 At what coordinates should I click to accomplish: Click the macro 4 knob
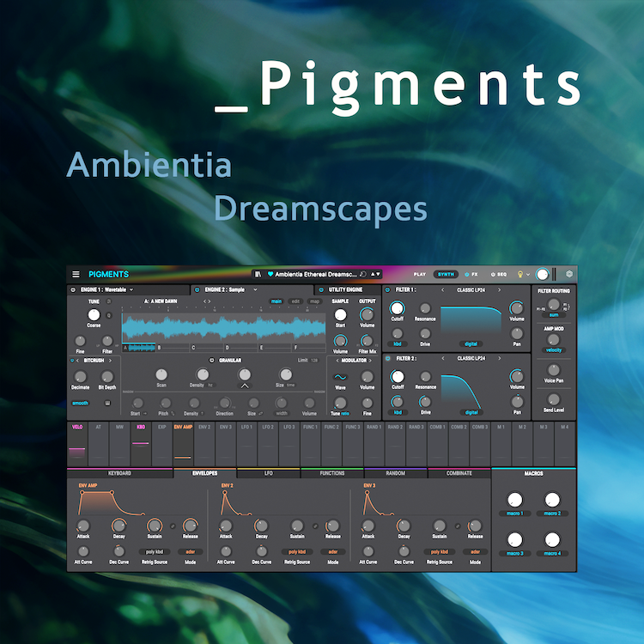point(552,540)
